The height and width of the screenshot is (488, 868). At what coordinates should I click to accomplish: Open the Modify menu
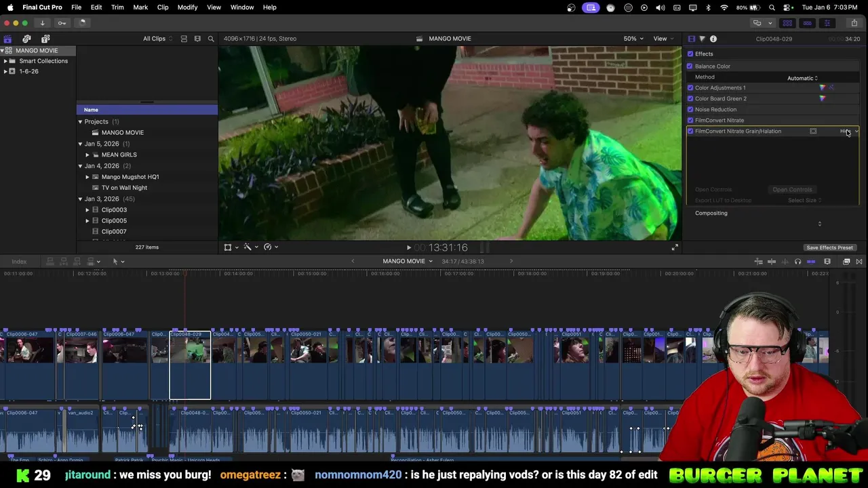187,7
